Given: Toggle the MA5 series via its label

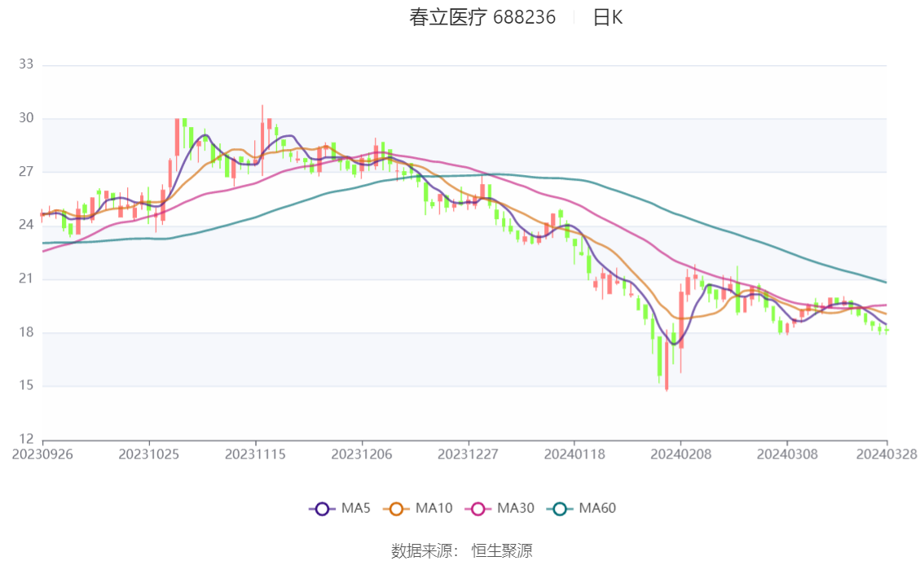Looking at the screenshot, I should pyautogui.click(x=356, y=508).
